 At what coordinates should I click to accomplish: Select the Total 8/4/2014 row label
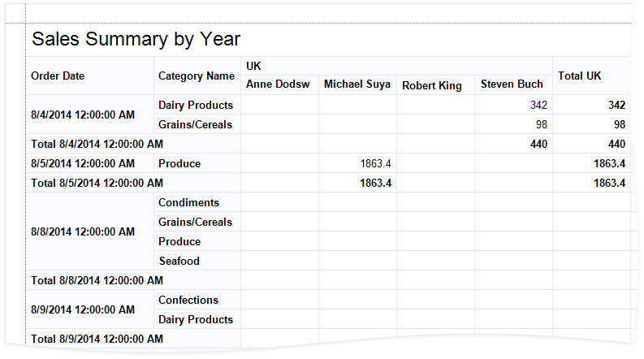point(97,145)
